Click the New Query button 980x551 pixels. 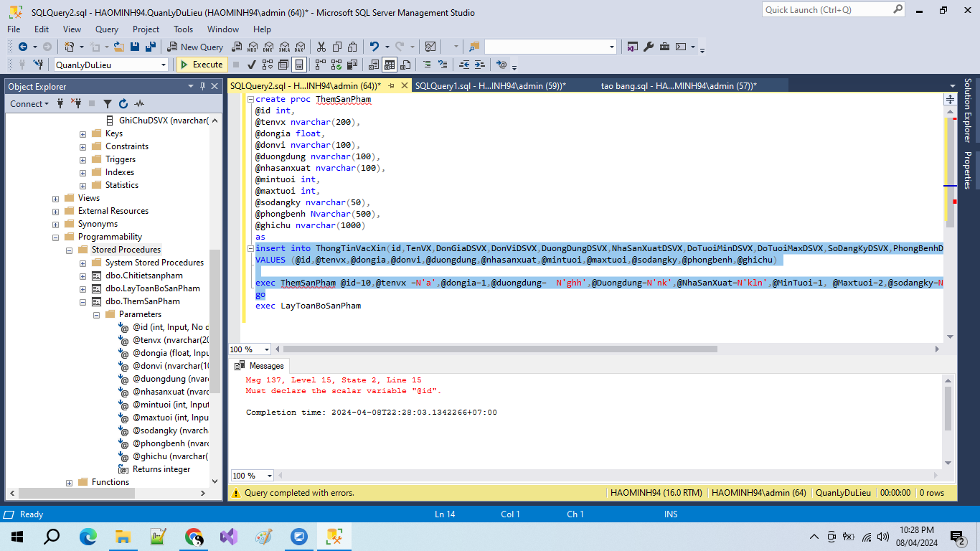[196, 47]
